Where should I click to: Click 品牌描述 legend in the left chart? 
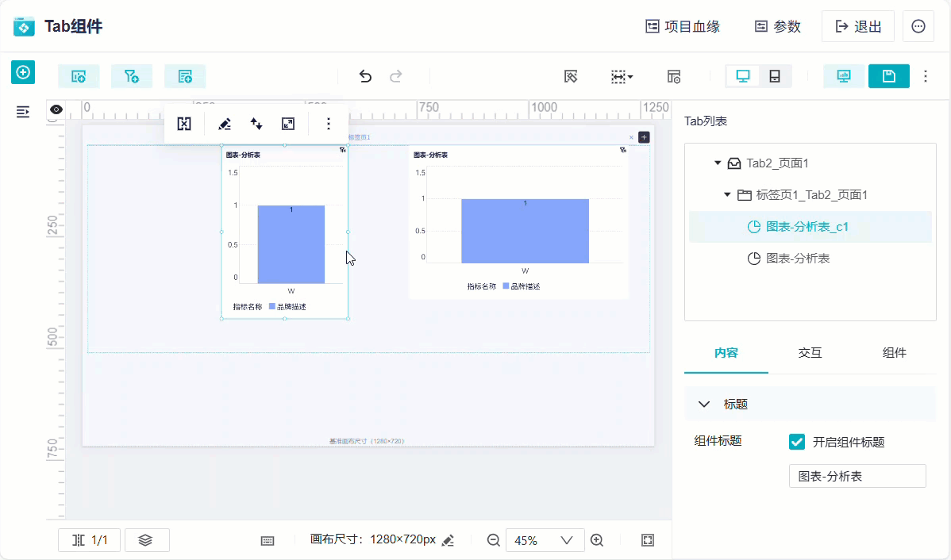click(x=287, y=307)
